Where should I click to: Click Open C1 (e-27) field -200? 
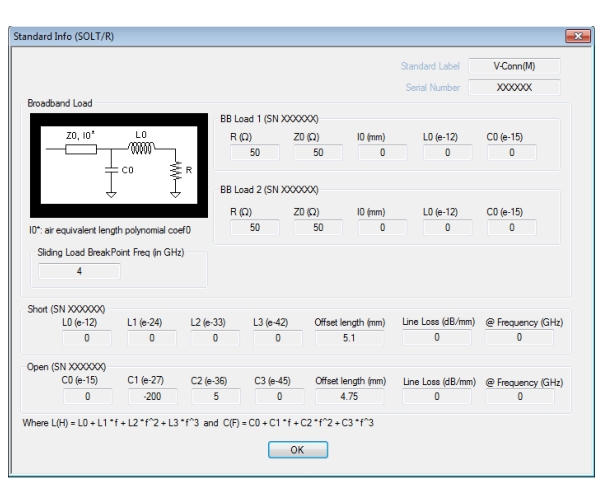coord(152,396)
